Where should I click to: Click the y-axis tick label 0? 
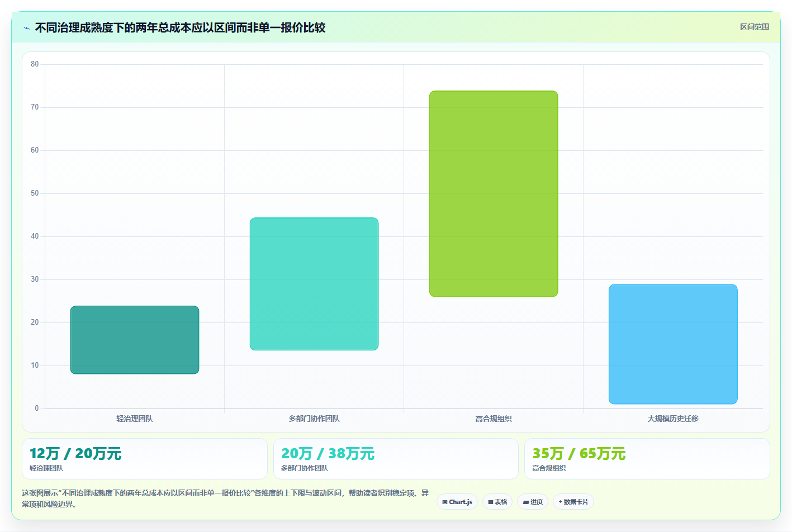point(37,408)
